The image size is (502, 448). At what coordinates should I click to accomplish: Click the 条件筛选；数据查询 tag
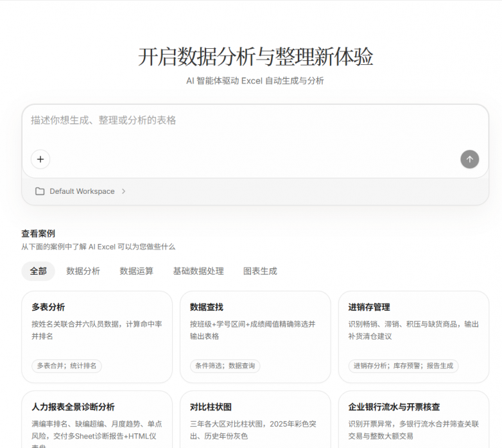(225, 366)
